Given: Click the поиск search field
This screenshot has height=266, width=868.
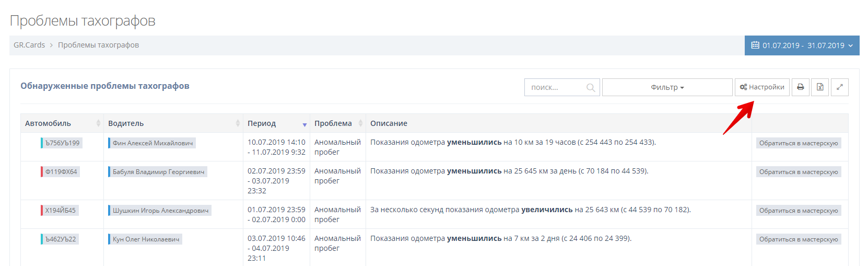Looking at the screenshot, I should point(562,87).
